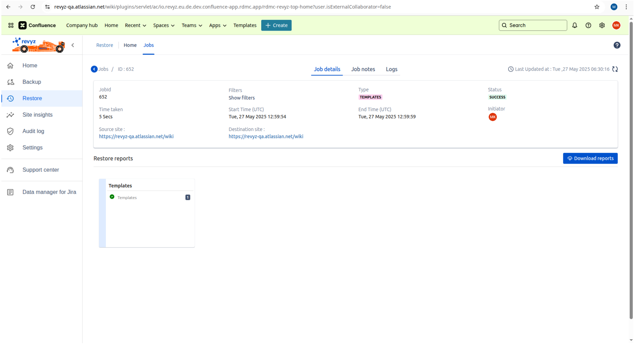Click the Show filters link
The height and width of the screenshot is (358, 644).
point(241,98)
